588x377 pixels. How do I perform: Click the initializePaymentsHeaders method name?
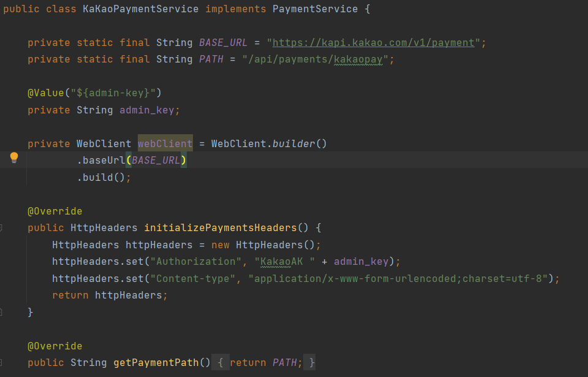coord(221,227)
